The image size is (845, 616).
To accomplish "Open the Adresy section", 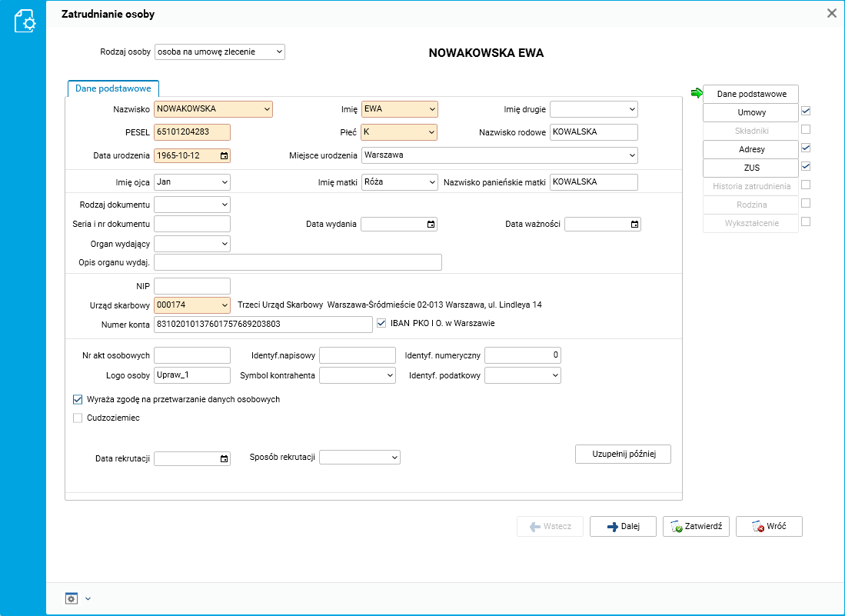I will coord(750,149).
